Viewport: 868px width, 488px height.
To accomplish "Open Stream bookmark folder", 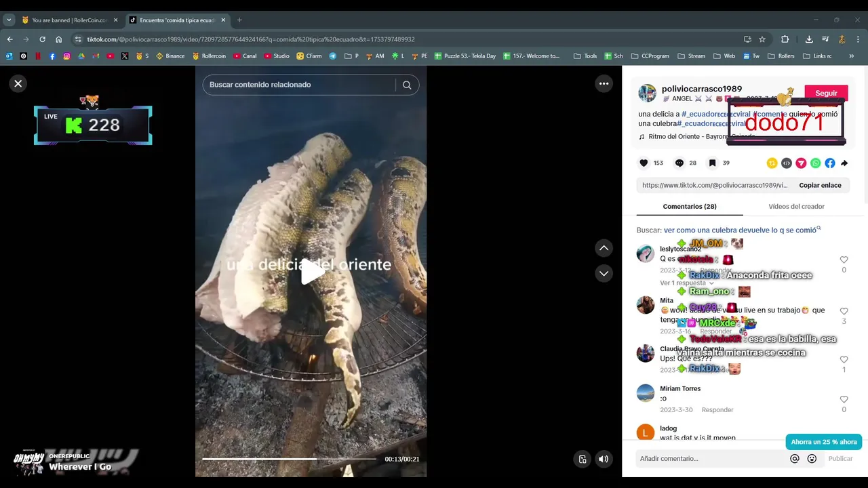I will coord(691,56).
